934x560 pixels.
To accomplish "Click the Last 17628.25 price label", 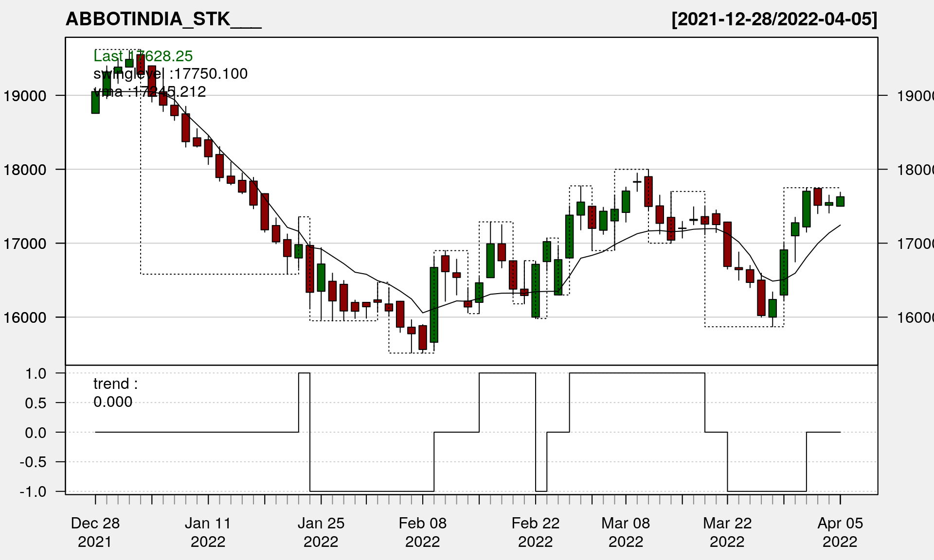I will pos(143,56).
